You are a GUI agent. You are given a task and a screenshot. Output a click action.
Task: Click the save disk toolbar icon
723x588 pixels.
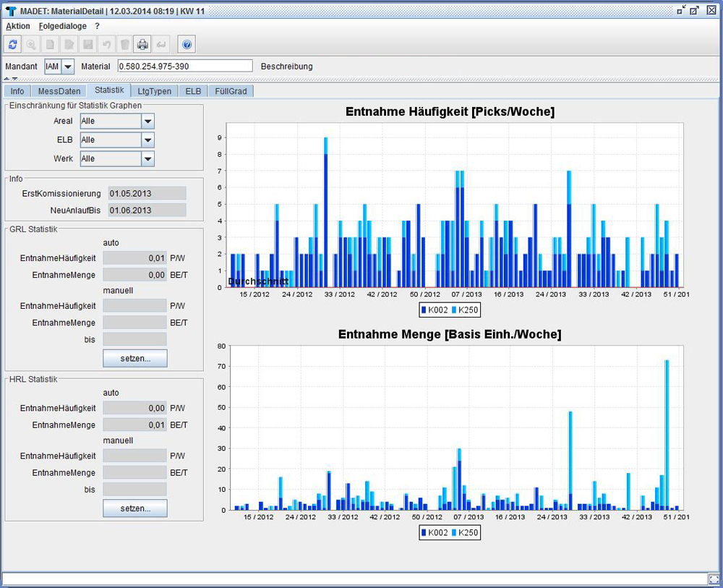pos(87,44)
